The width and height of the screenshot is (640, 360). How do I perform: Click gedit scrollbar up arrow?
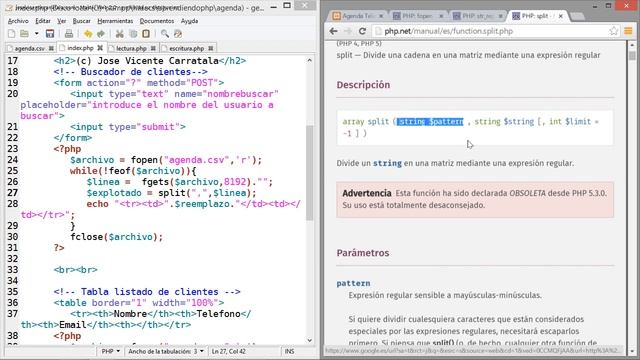[310, 60]
